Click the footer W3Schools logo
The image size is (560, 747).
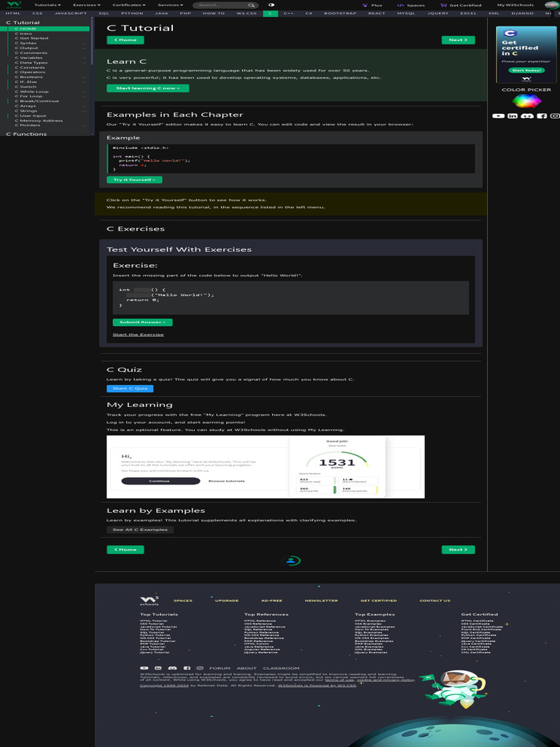point(149,601)
